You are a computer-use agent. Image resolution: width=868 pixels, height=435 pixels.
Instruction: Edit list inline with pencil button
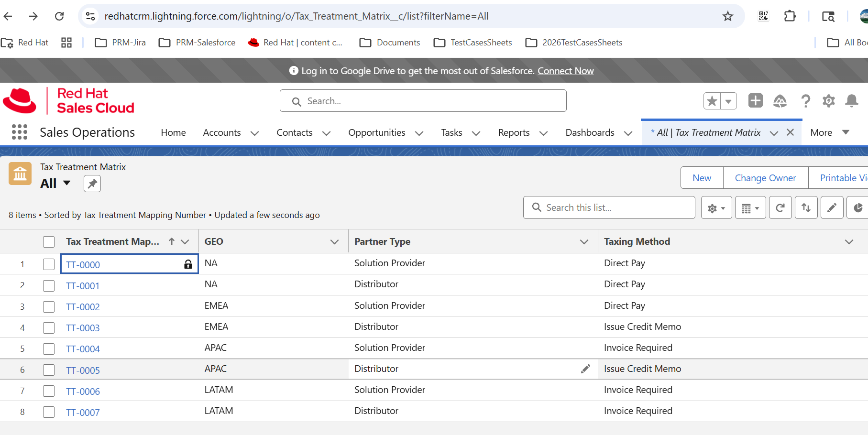[x=832, y=207]
